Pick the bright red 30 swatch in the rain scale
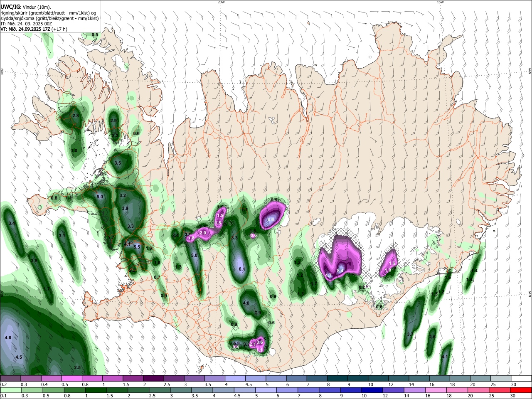Image resolution: width=532 pixels, height=399 pixels. (521, 390)
